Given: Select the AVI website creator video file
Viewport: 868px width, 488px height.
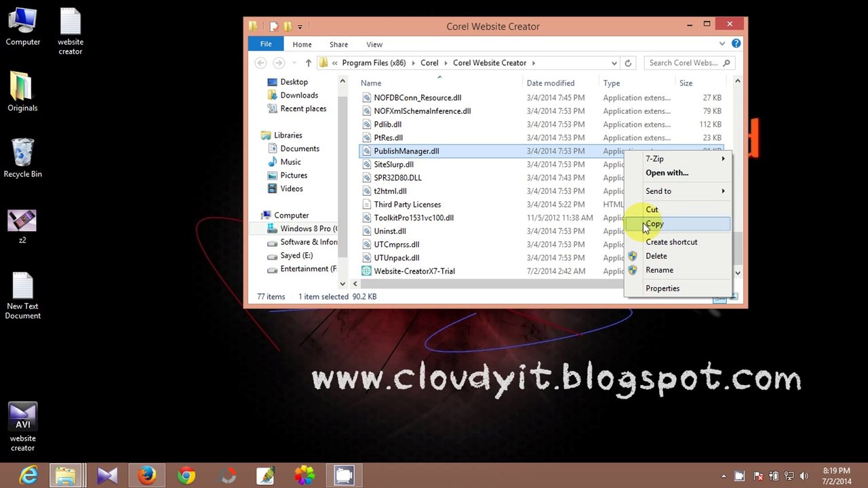Looking at the screenshot, I should [x=22, y=427].
